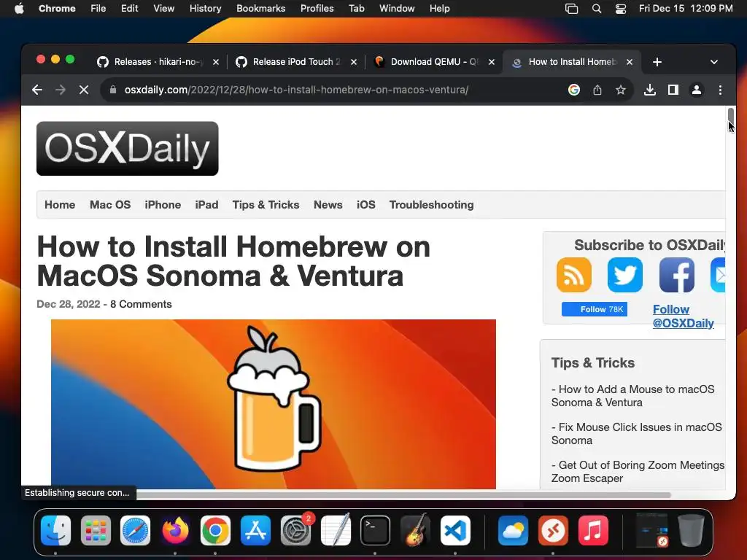The image size is (747, 560).
Task: Click the Homebrew beer mug article image
Action: [274, 404]
